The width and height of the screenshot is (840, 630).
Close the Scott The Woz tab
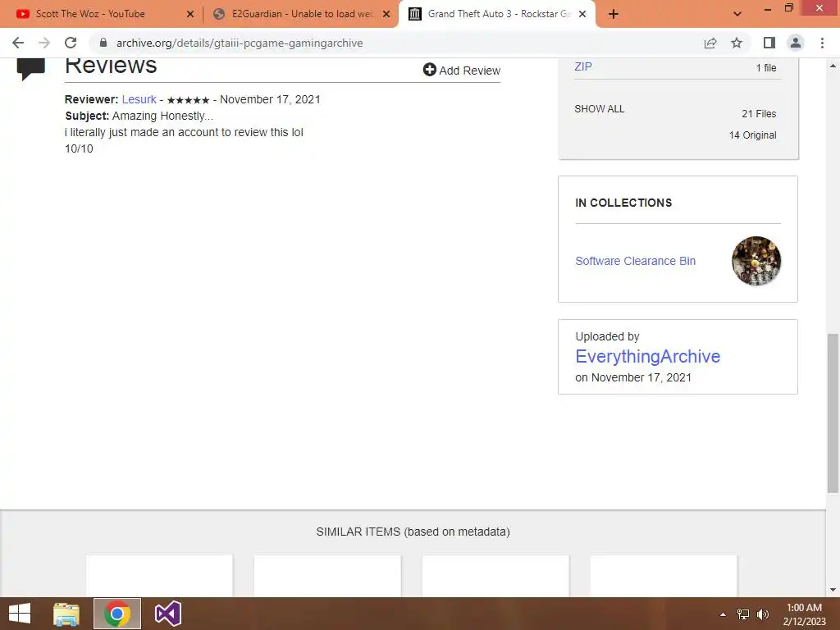click(x=190, y=15)
